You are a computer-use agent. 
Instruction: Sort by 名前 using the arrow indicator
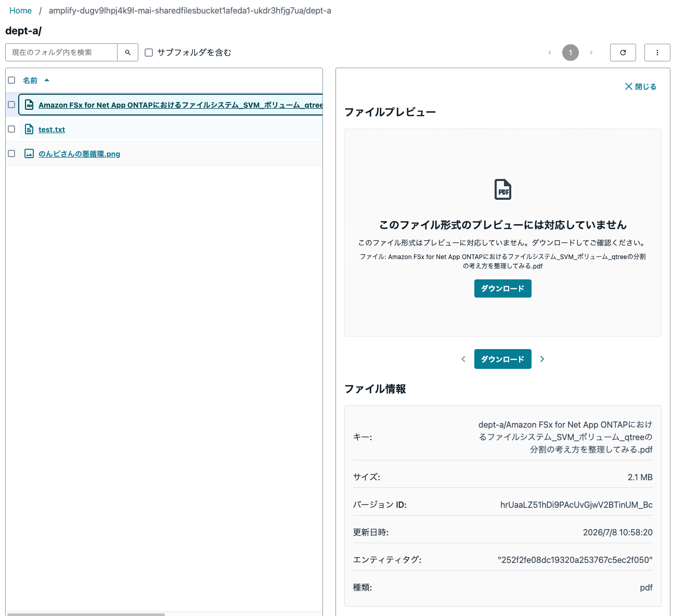47,80
